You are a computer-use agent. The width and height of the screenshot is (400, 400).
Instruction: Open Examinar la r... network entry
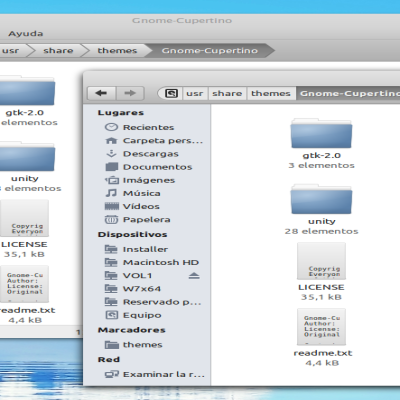163,374
